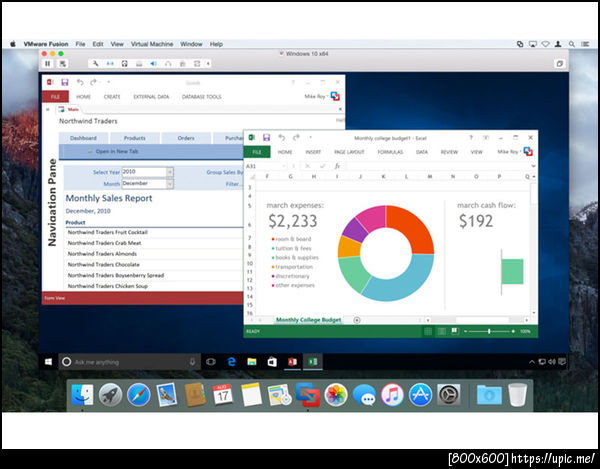The image size is (600, 469).
Task: Select Northwind Traders Almonds row
Action: pos(155,254)
